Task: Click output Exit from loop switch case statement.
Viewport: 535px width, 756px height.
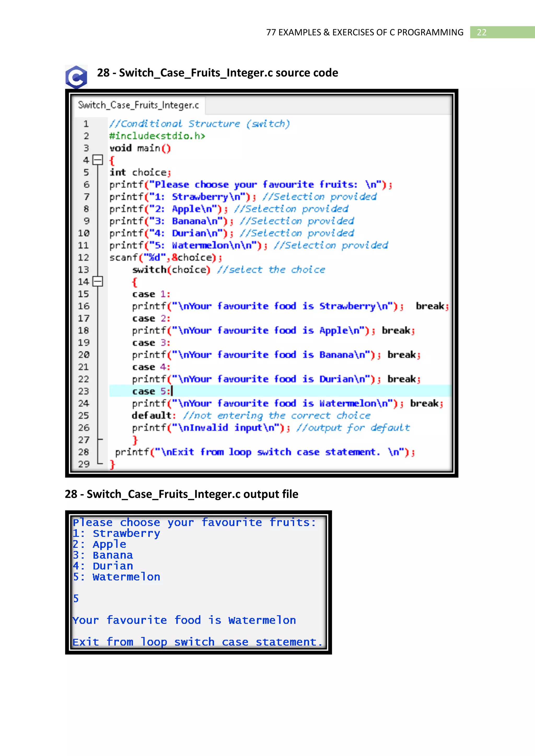Action: pyautogui.click(x=198, y=642)
